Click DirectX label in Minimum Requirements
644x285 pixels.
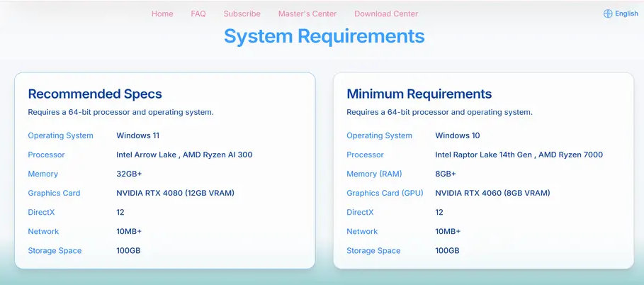tap(360, 212)
